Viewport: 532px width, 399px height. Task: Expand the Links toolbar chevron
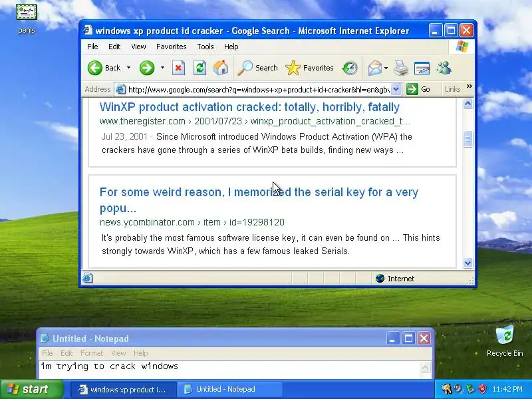(469, 86)
